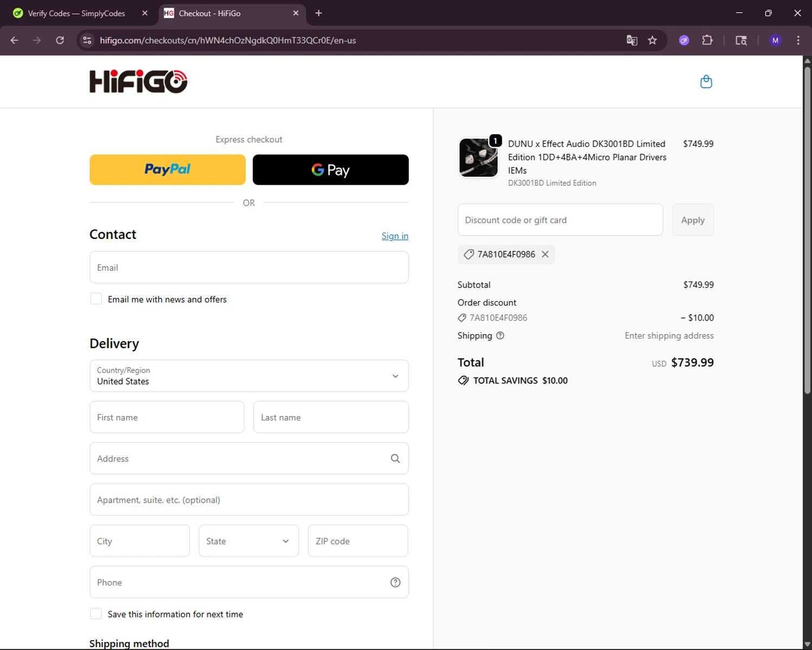Restore down the browser window
Viewport: 812px width, 650px height.
point(768,13)
